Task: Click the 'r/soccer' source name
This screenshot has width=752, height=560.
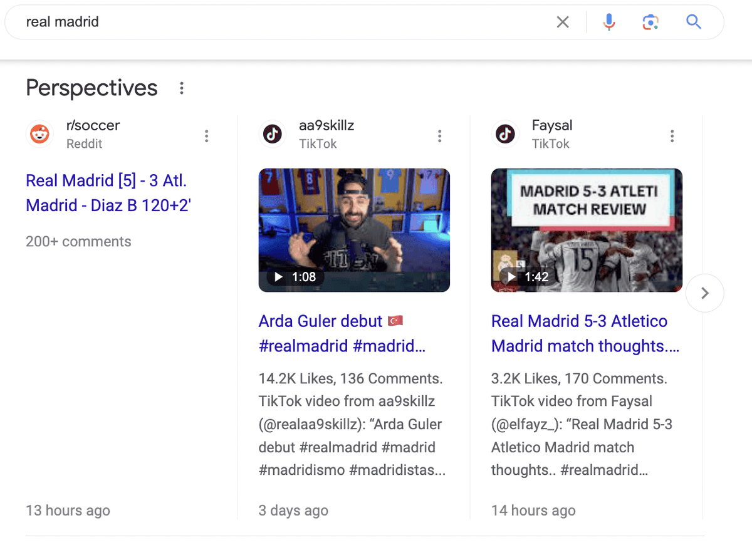Action: (93, 125)
